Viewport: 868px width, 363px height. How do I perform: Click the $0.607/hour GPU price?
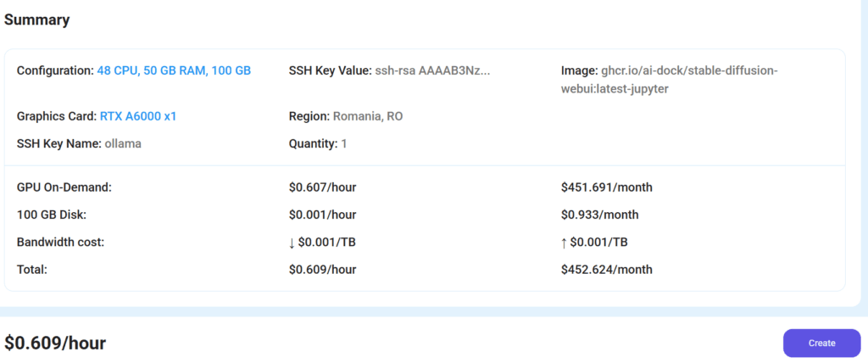click(322, 187)
